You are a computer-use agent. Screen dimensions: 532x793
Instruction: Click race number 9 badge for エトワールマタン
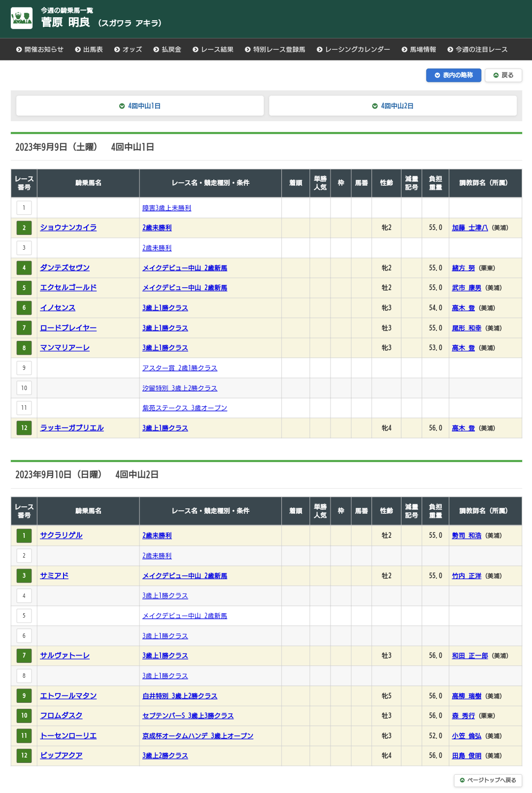coord(24,696)
